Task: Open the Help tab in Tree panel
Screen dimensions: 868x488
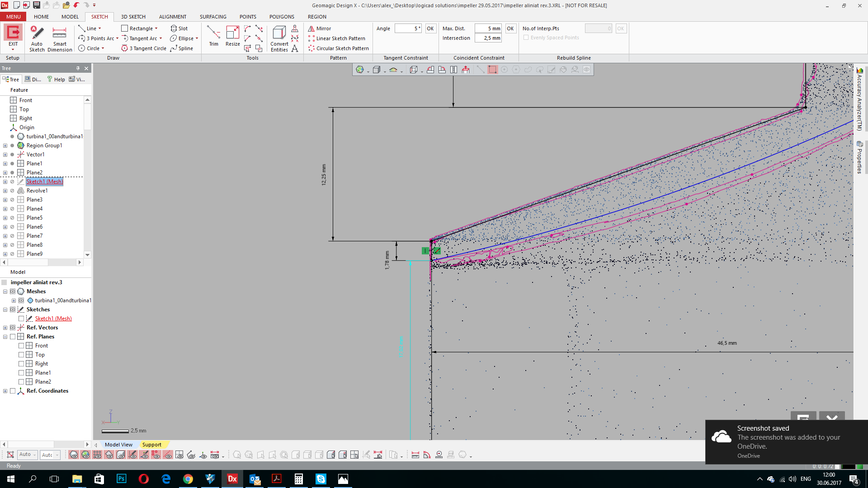Action: click(x=57, y=79)
